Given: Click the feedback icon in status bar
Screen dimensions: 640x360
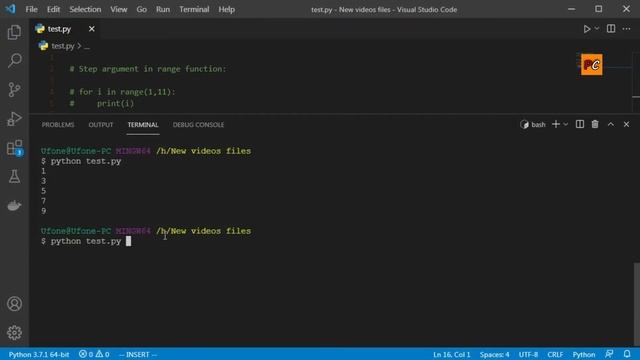Looking at the screenshot, I should point(609,354).
